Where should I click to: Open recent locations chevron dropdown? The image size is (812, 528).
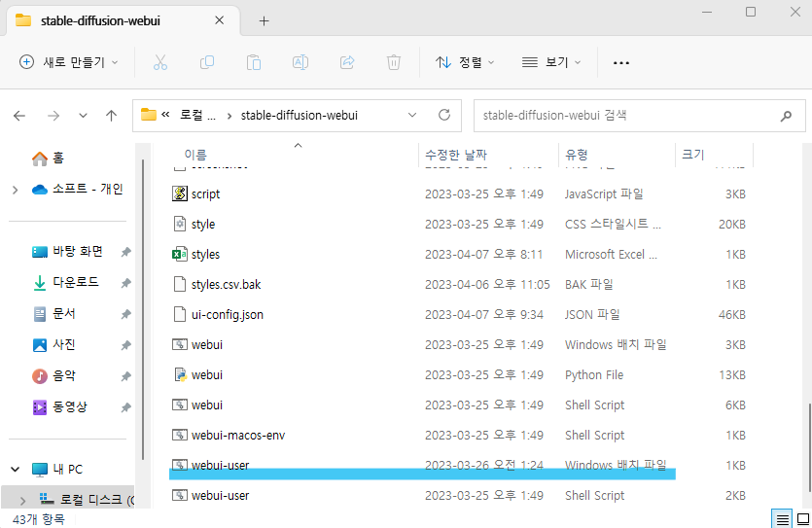pyautogui.click(x=83, y=116)
